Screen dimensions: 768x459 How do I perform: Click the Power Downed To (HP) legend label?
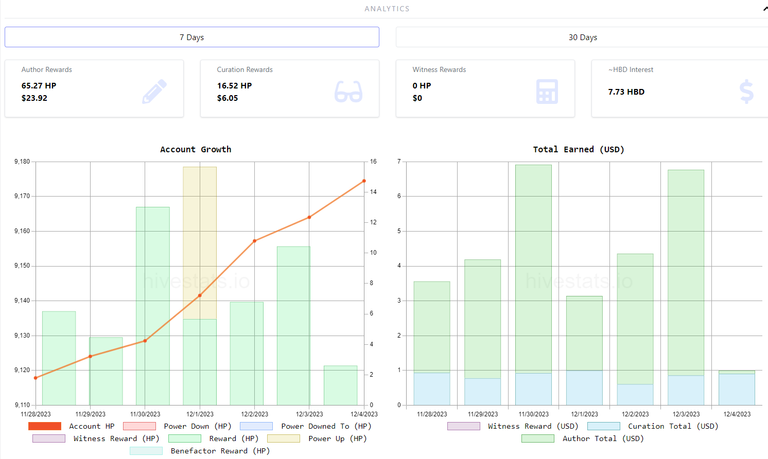pos(326,426)
